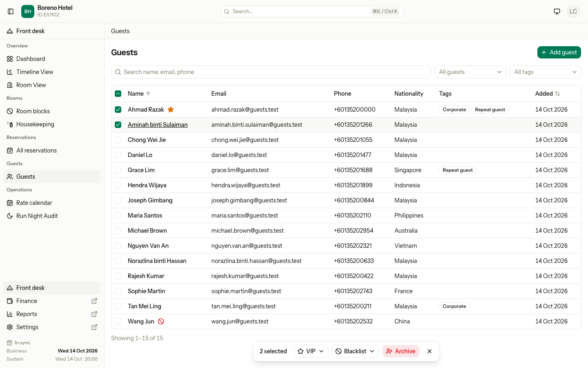Dismiss the selection bar with X
The image size is (588, 368).
(x=430, y=351)
